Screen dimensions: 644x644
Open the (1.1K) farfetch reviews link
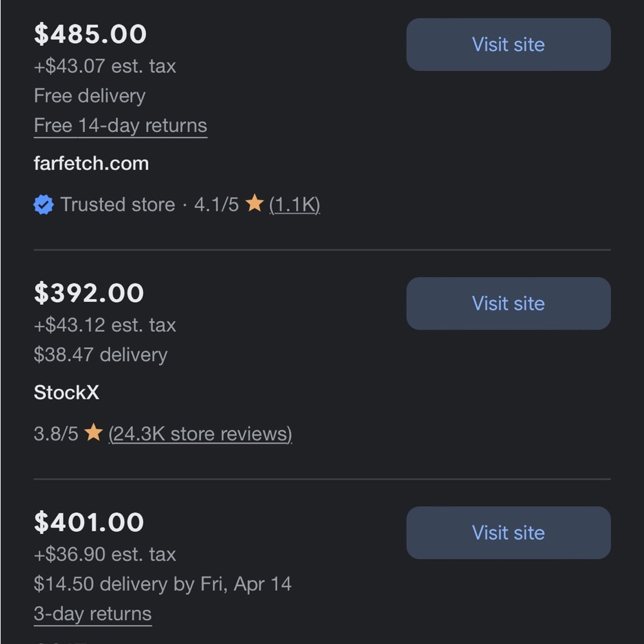click(294, 205)
